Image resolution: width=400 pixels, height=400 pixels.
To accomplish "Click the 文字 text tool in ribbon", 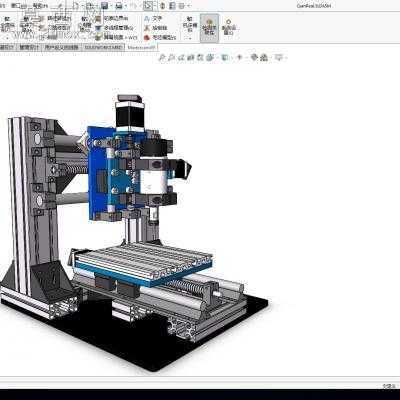I will (153, 19).
